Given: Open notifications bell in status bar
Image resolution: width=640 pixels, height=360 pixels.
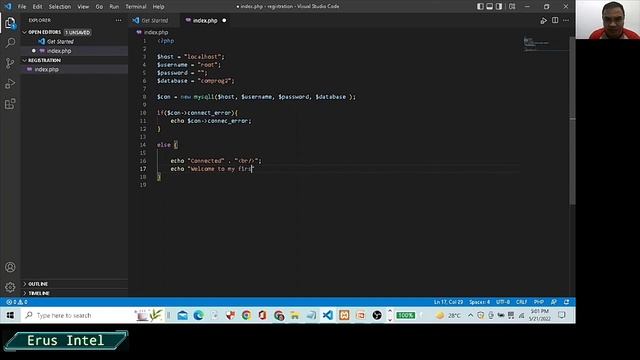Looking at the screenshot, I should pyautogui.click(x=567, y=302).
